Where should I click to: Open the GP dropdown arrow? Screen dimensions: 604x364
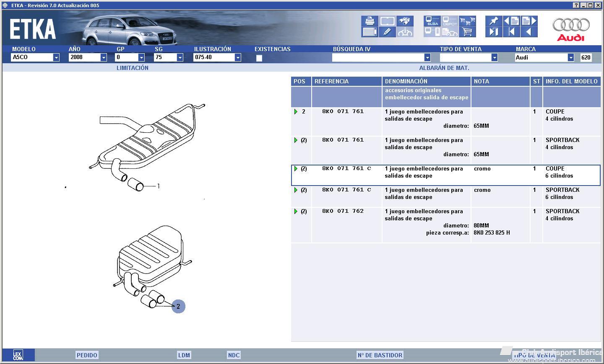(141, 58)
